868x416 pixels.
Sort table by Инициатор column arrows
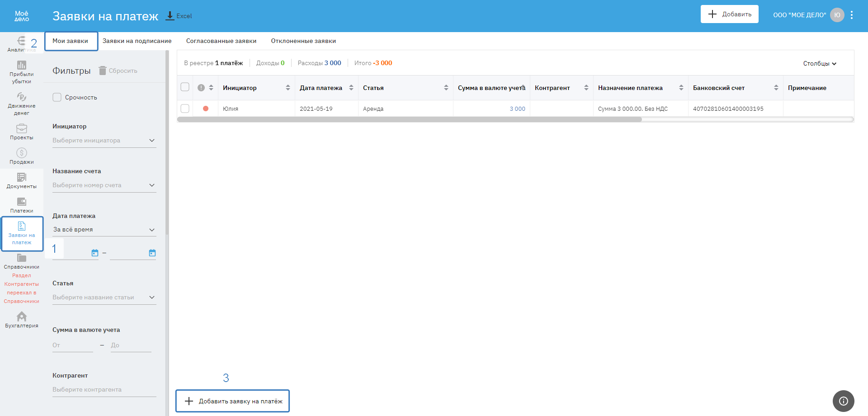[x=288, y=88]
